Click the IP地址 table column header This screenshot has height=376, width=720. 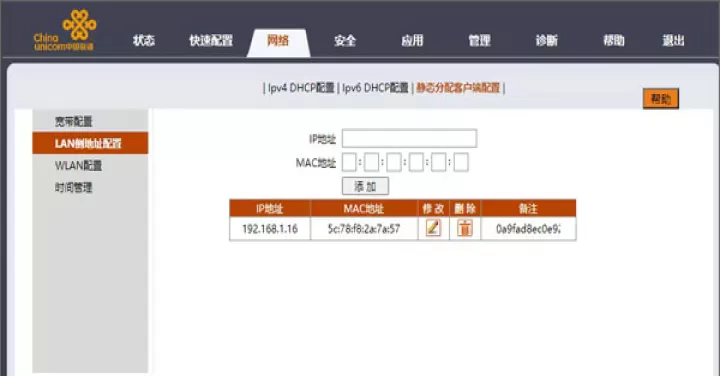pyautogui.click(x=270, y=208)
